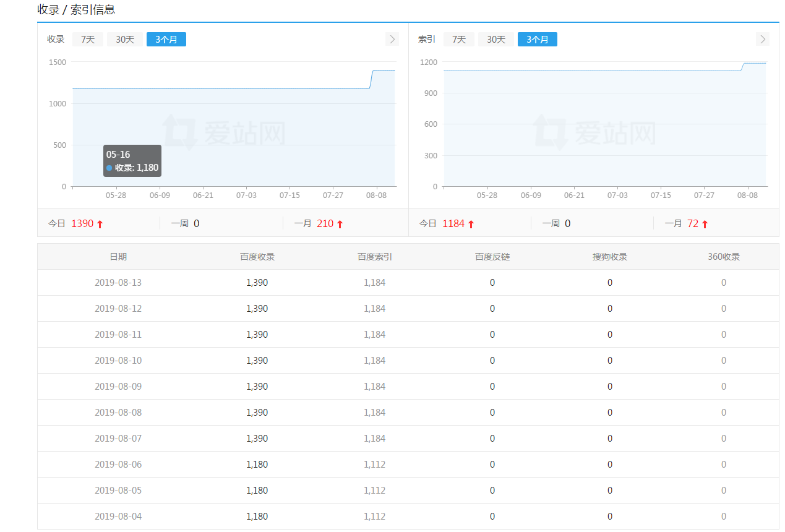The height and width of the screenshot is (532, 785).
Task: Click 08-08 label on 索引 chart axis
Action: coord(747,195)
